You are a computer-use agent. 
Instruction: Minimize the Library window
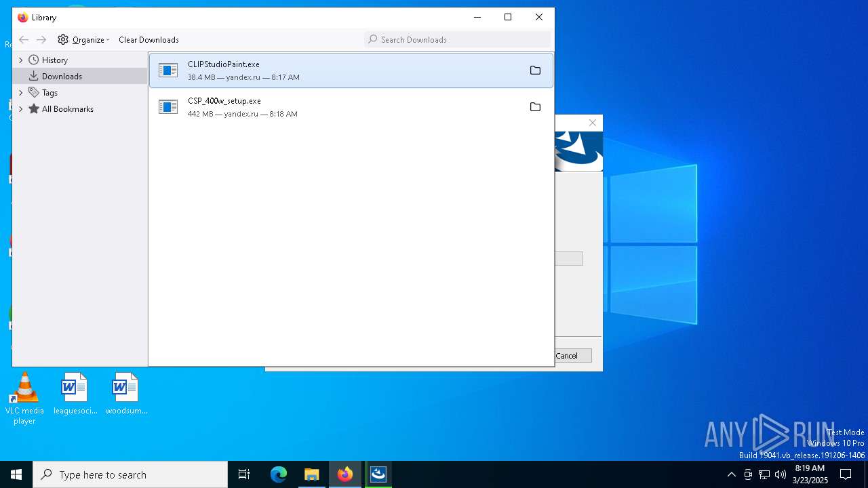pyautogui.click(x=477, y=18)
